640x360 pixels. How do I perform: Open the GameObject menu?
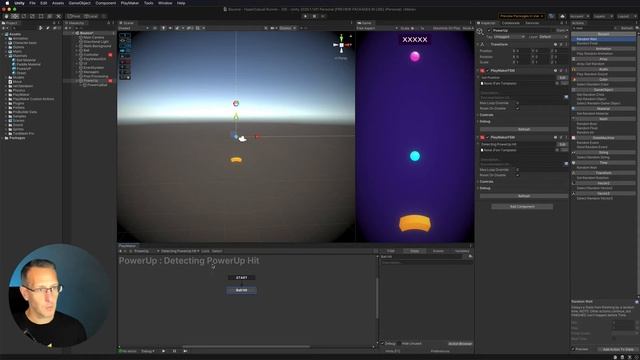[80, 3]
